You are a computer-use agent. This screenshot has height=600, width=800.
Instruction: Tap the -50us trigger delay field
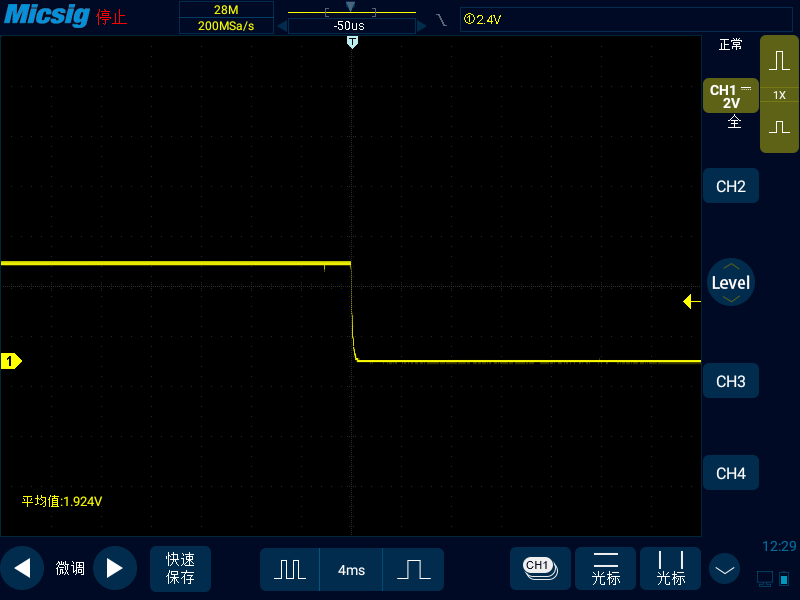pyautogui.click(x=352, y=26)
